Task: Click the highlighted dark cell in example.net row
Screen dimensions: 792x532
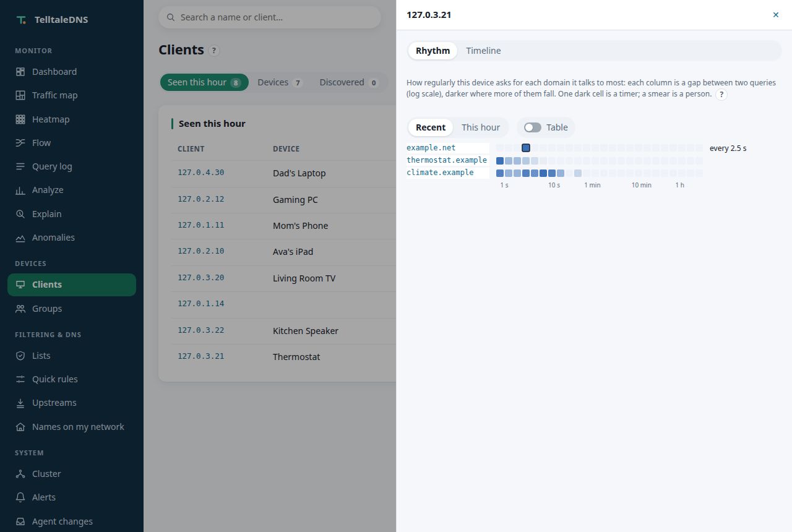Action: [526, 148]
